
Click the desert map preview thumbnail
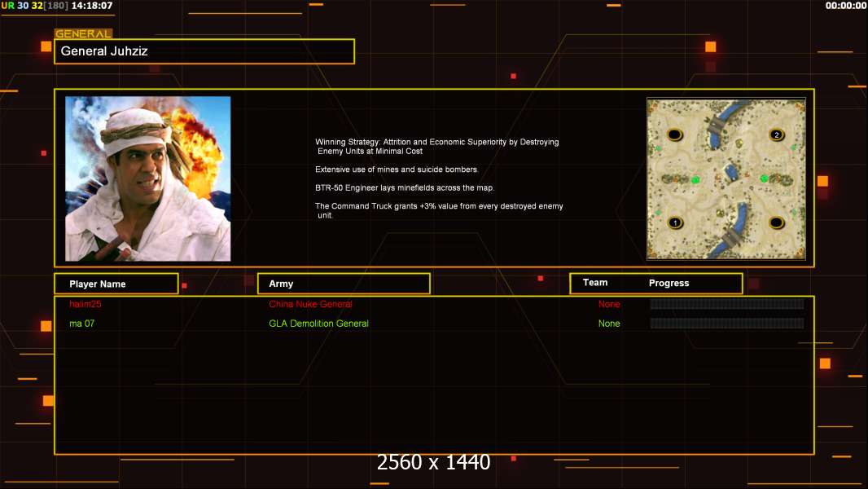coord(726,178)
